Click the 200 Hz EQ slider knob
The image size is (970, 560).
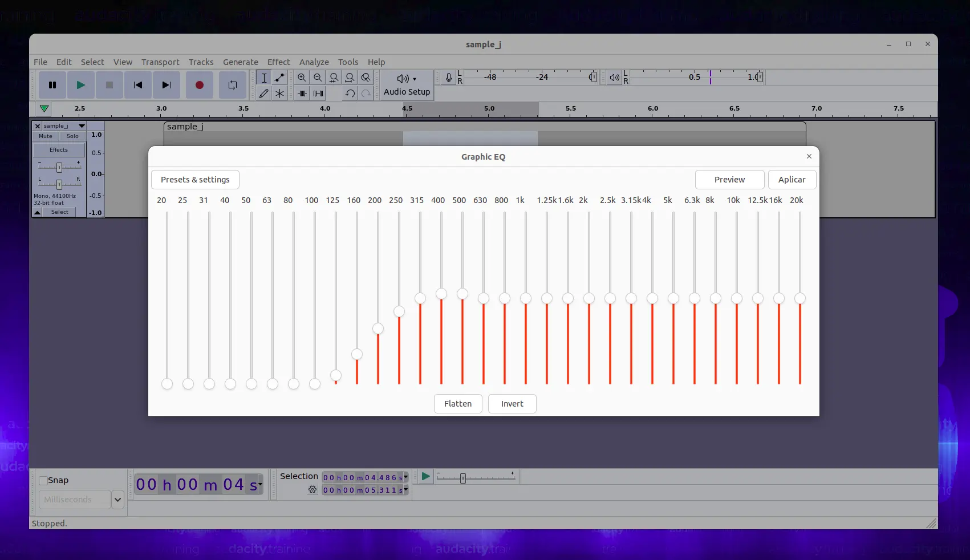378,328
